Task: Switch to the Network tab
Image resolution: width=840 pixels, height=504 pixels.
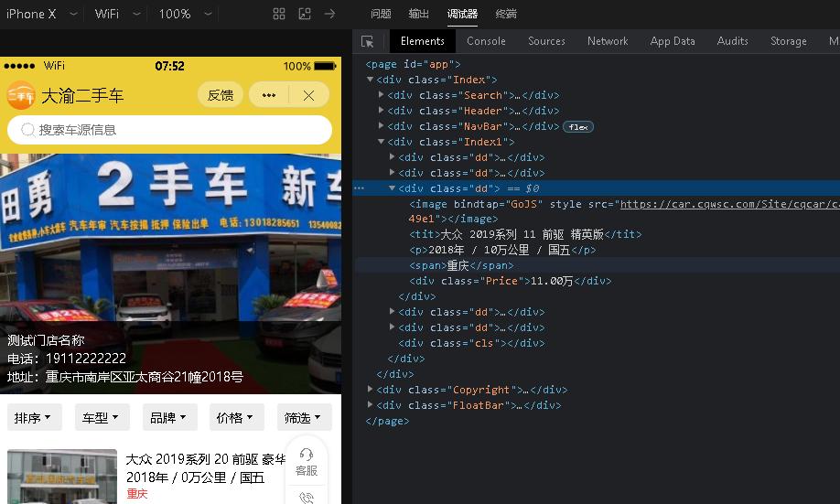Action: [x=608, y=41]
